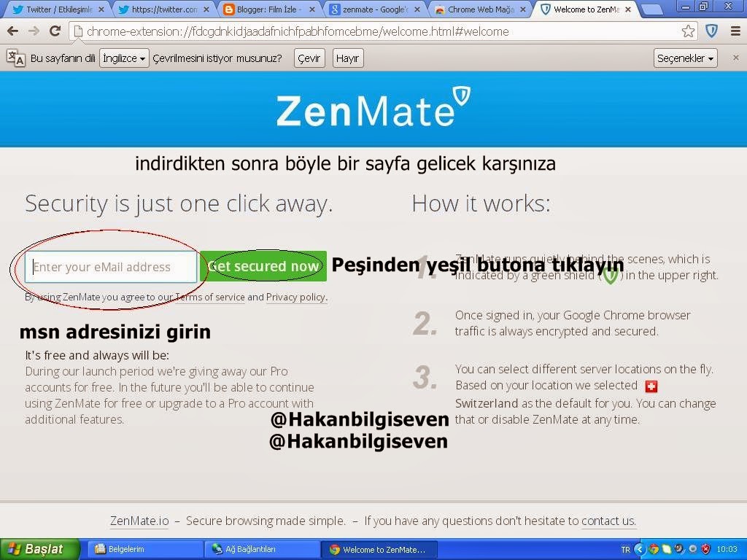Open the İngilizce language dropdown
This screenshot has width=747, height=560.
(x=124, y=58)
